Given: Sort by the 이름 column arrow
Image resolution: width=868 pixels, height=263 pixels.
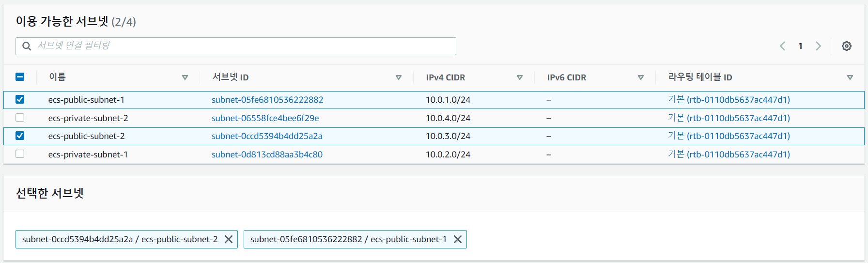Looking at the screenshot, I should pyautogui.click(x=185, y=77).
